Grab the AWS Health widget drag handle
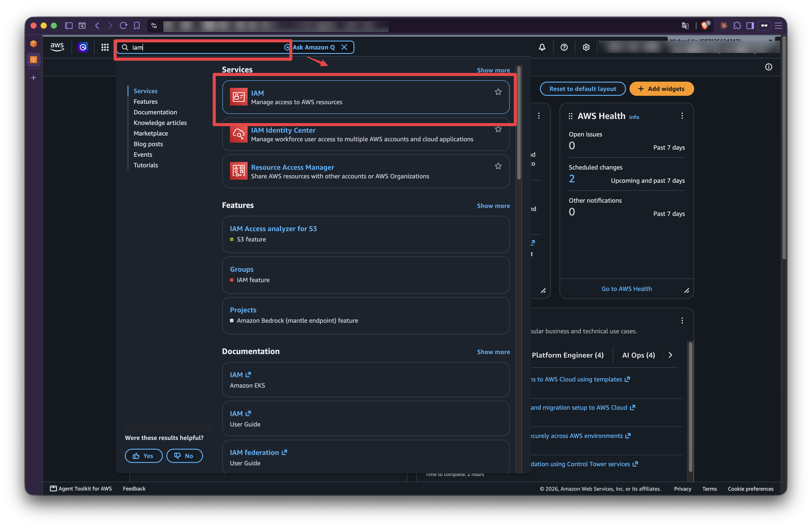812x528 pixels. [570, 116]
